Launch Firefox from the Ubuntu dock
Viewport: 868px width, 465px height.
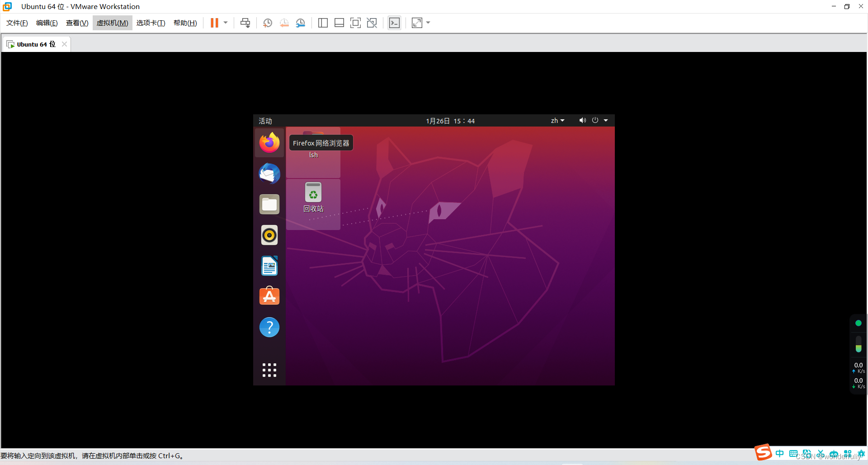[x=269, y=143]
